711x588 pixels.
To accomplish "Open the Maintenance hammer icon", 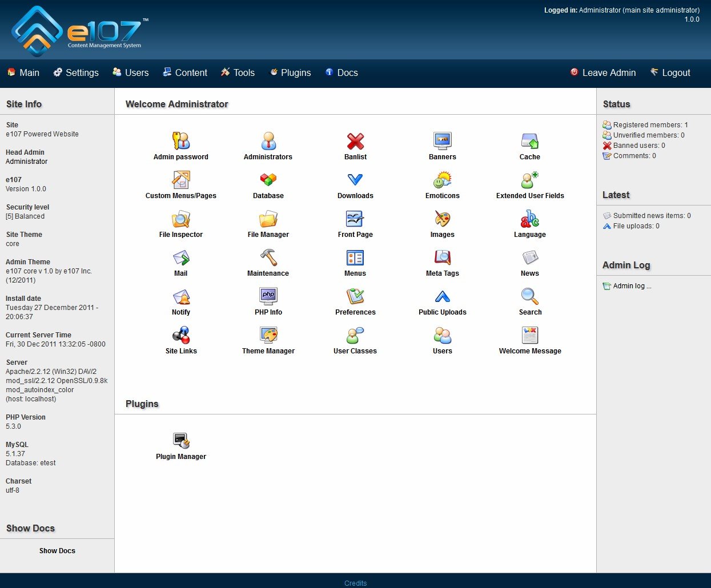I will [268, 257].
